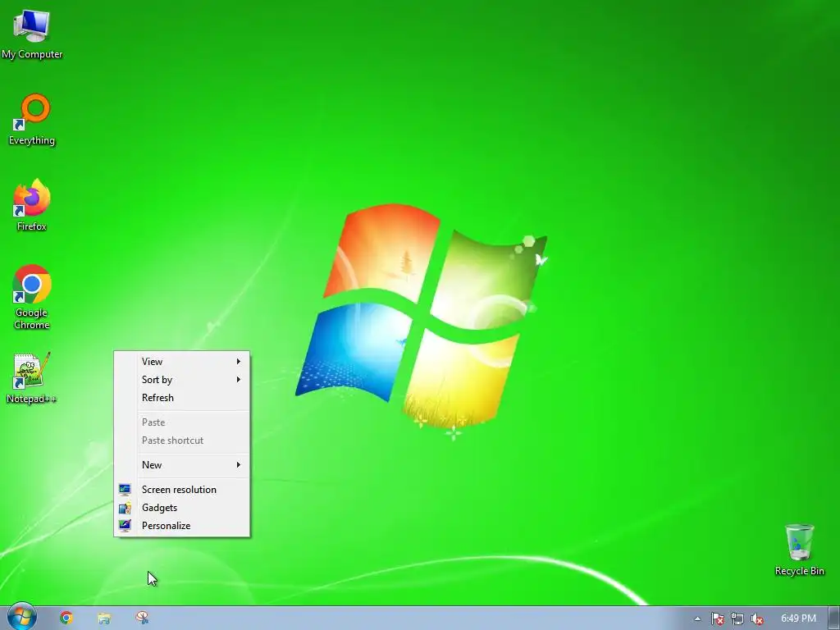Click the arrow beside New
The width and height of the screenshot is (840, 630).
pyautogui.click(x=239, y=465)
